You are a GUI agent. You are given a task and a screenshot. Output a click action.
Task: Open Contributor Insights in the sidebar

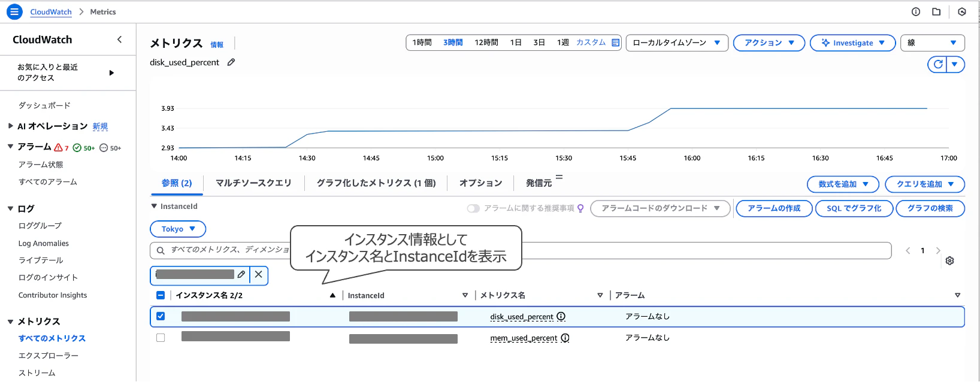(53, 295)
